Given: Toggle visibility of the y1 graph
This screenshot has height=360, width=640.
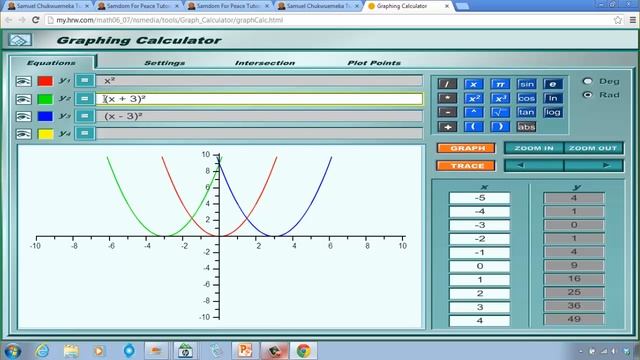Looking at the screenshot, I should coord(23,81).
